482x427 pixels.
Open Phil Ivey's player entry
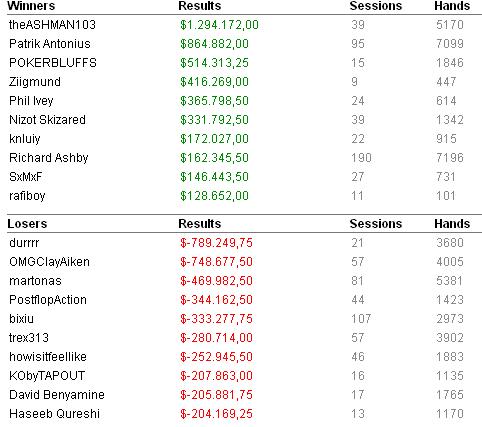31,101
